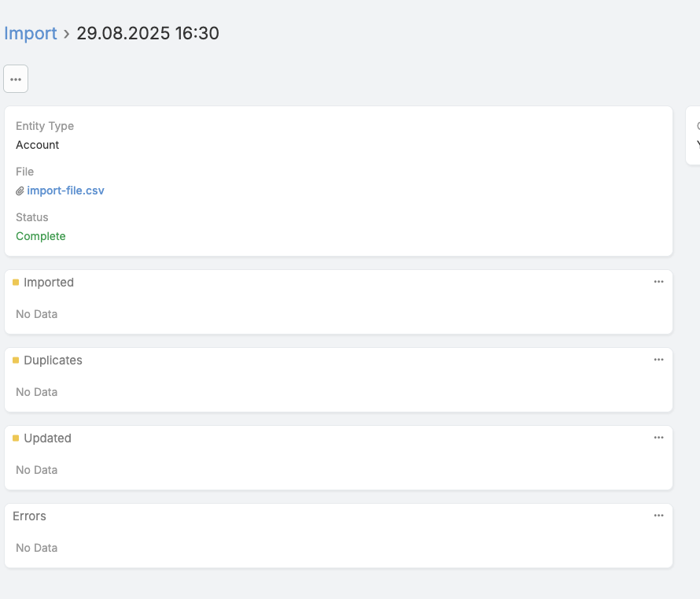Open the import-file.csv file link

[x=65, y=190]
